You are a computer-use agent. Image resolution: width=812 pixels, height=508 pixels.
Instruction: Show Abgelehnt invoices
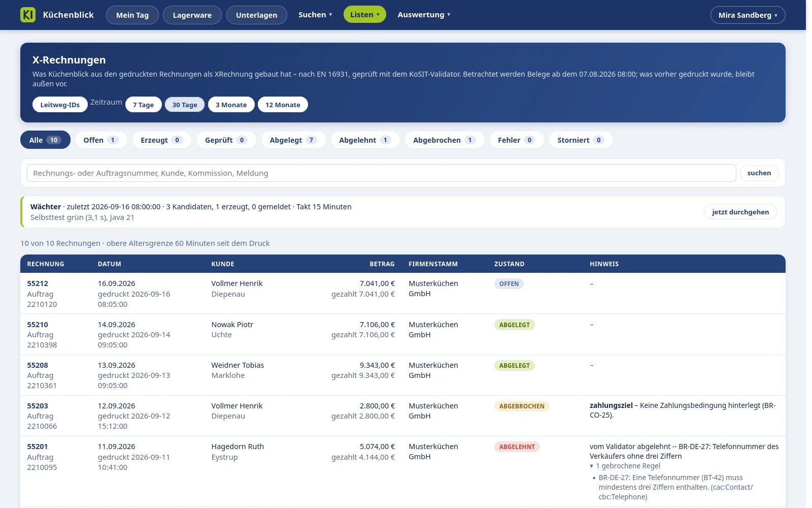365,140
